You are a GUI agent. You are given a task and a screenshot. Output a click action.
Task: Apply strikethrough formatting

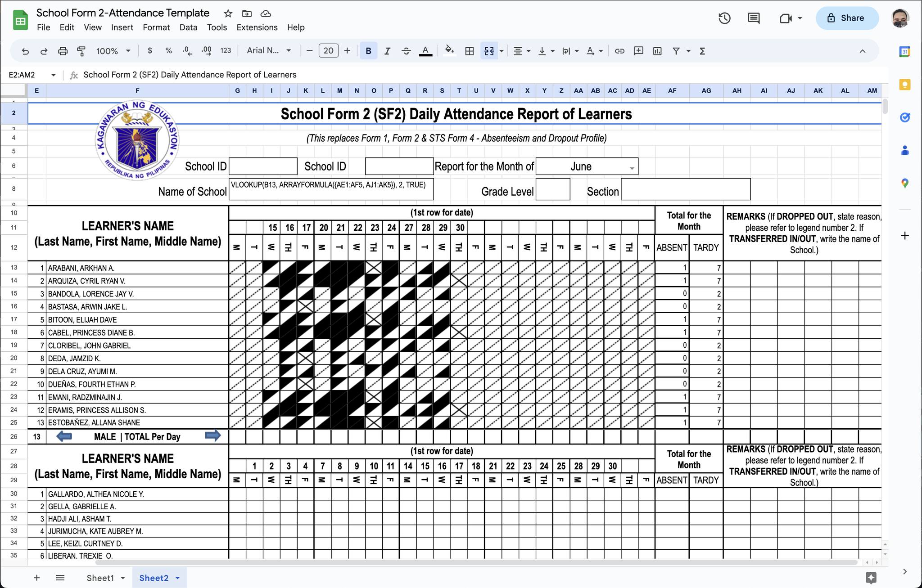(406, 51)
